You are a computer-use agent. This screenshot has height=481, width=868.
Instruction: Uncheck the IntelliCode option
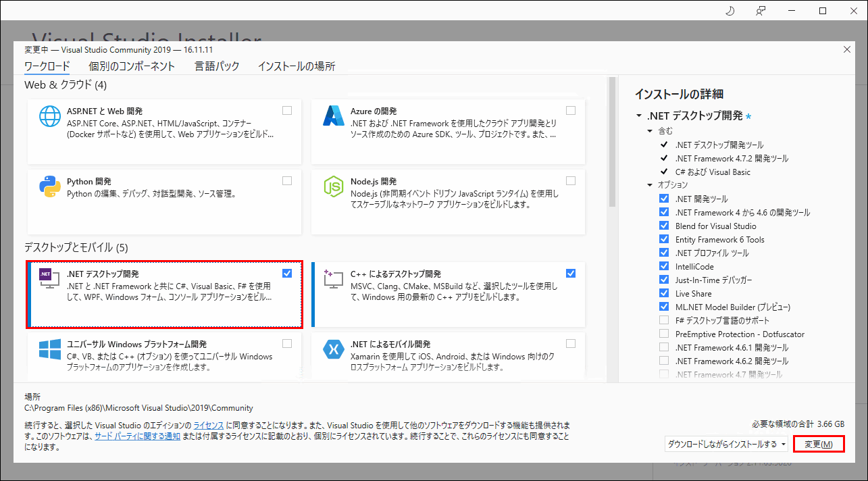[663, 266]
